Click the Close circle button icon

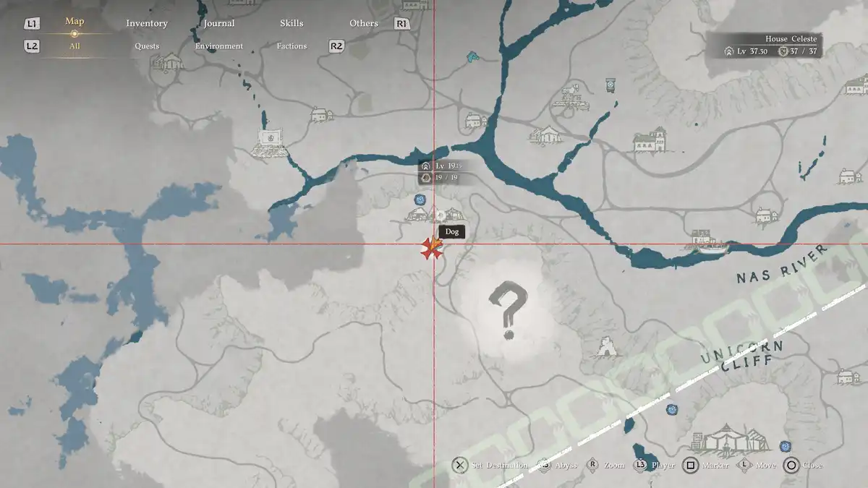click(791, 465)
